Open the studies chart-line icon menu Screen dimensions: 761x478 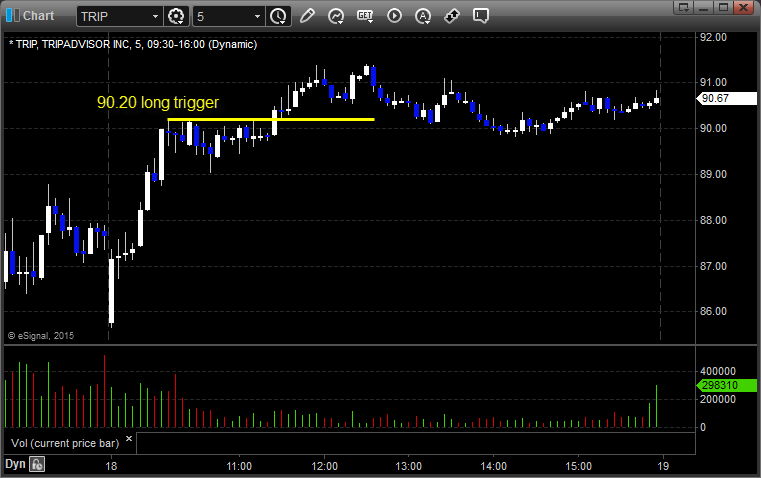336,16
